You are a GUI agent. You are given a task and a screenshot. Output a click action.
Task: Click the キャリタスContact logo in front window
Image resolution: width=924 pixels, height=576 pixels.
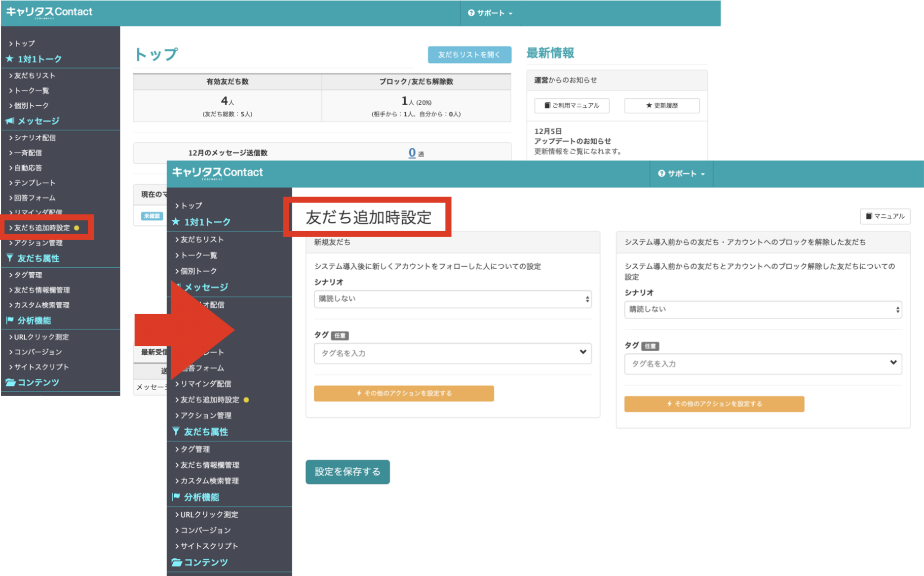[x=217, y=172]
